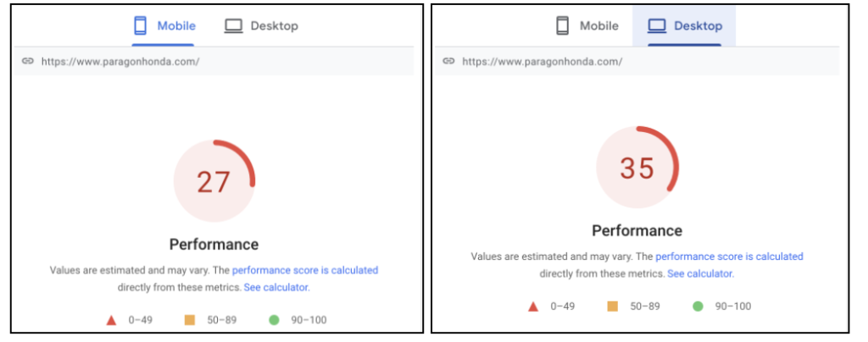
Task: Click the link icon beside left URL
Action: pos(28,61)
